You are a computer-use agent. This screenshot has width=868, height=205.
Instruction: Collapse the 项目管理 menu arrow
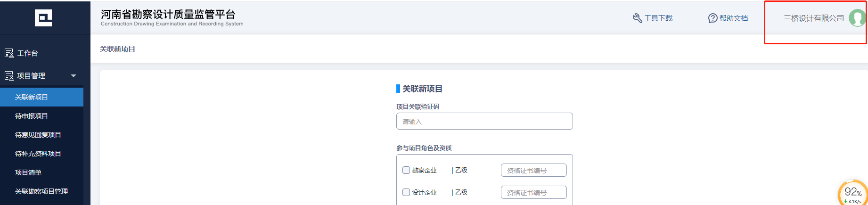pos(74,76)
